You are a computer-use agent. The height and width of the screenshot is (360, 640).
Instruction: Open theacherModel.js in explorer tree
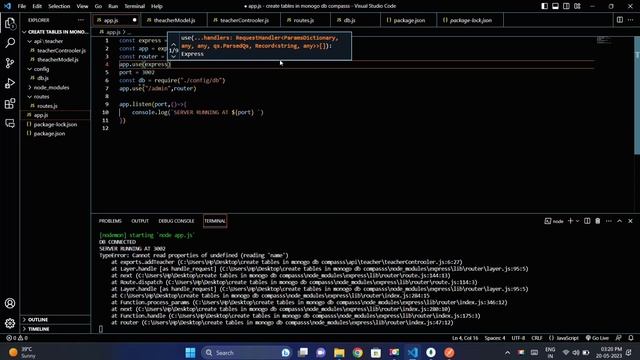coord(58,60)
